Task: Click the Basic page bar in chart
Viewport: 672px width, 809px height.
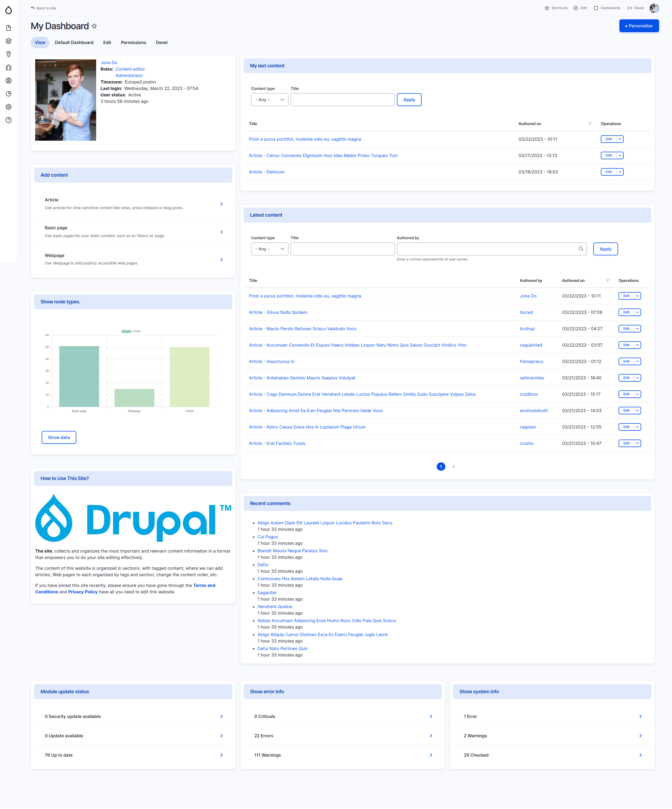Action: point(79,376)
